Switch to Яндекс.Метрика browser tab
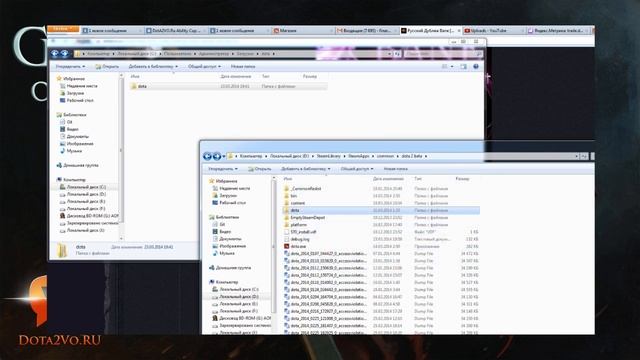 coord(558,31)
